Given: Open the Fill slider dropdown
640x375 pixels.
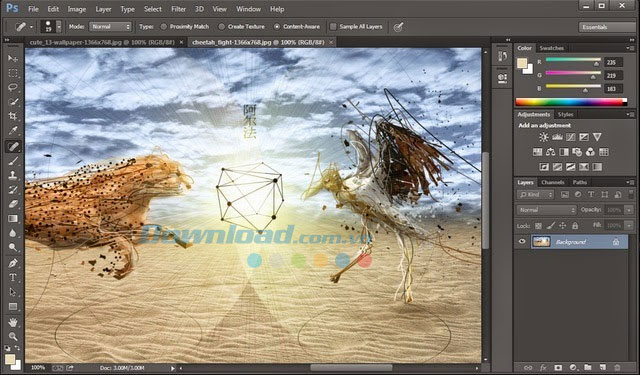Looking at the screenshot, I should tap(629, 225).
